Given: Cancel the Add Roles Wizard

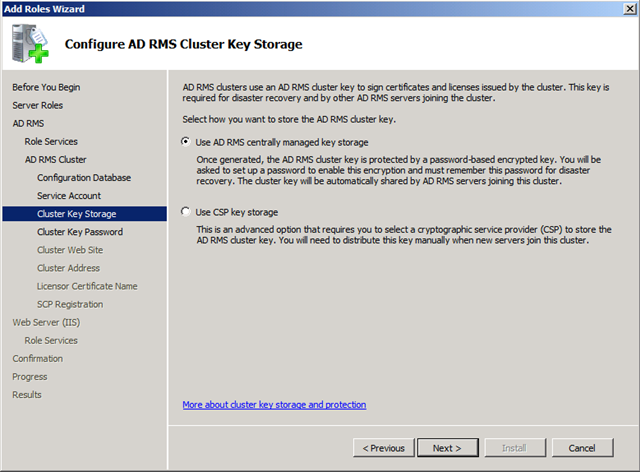Looking at the screenshot, I should point(582,448).
